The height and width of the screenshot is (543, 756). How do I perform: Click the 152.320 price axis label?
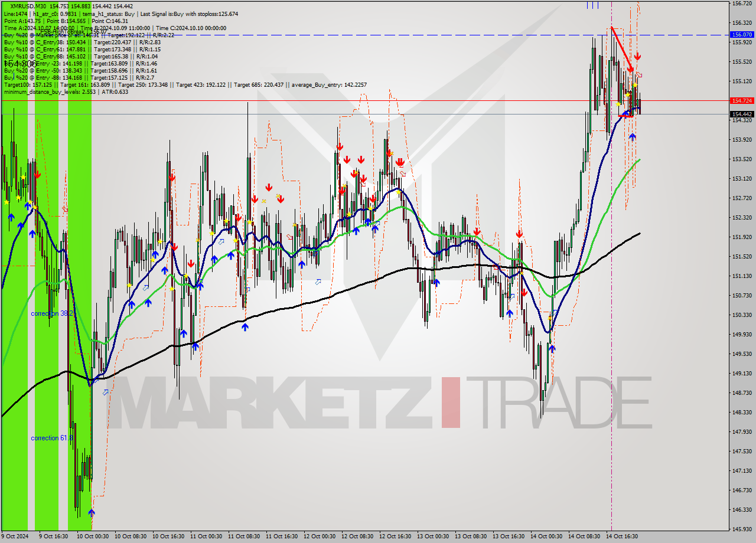pos(742,217)
